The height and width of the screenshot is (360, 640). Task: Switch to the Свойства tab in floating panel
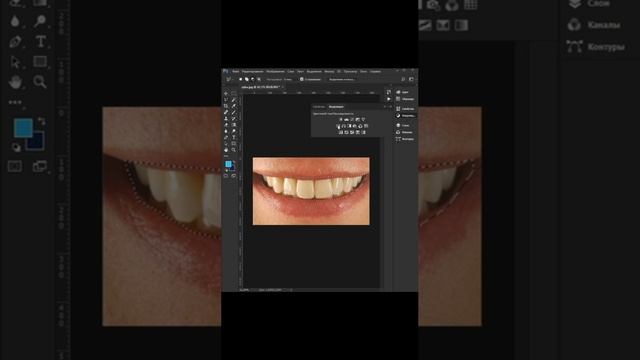(x=319, y=107)
